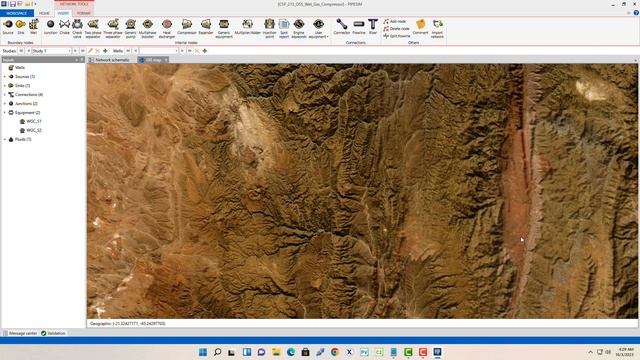Screen dimensions: 640x360
Task: Insert a Heat exchanger
Action: (x=167, y=29)
